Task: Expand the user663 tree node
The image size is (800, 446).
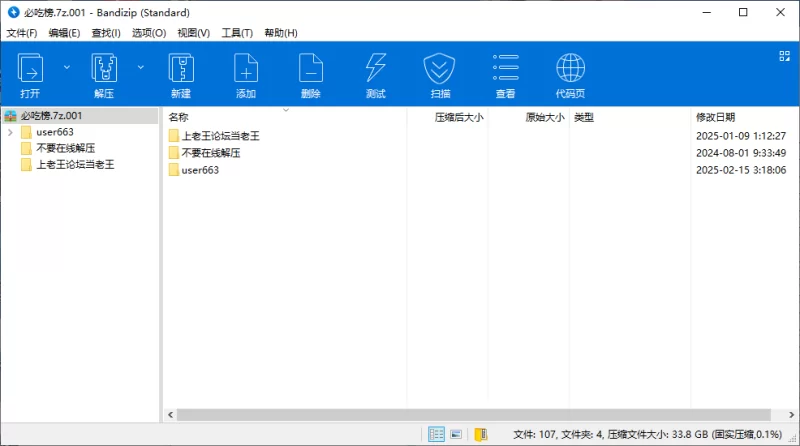Action: (x=10, y=133)
